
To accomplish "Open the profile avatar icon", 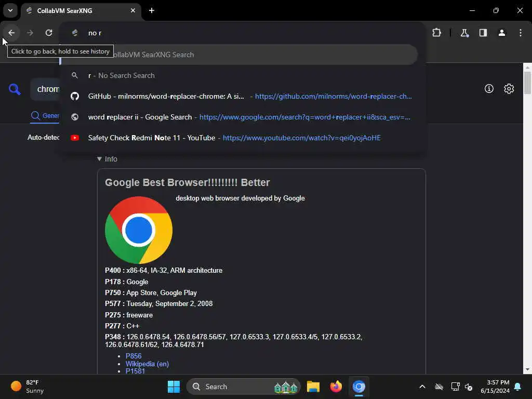I will tap(502, 33).
